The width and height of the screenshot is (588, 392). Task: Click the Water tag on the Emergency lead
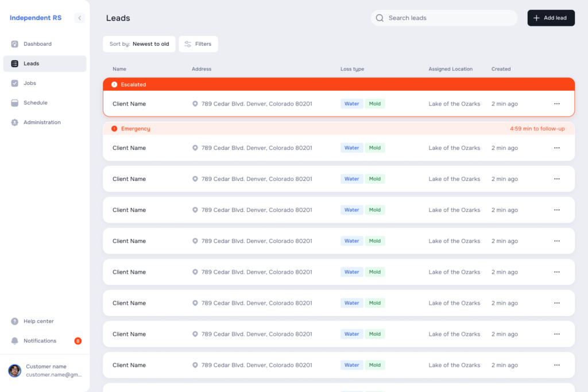(x=351, y=148)
